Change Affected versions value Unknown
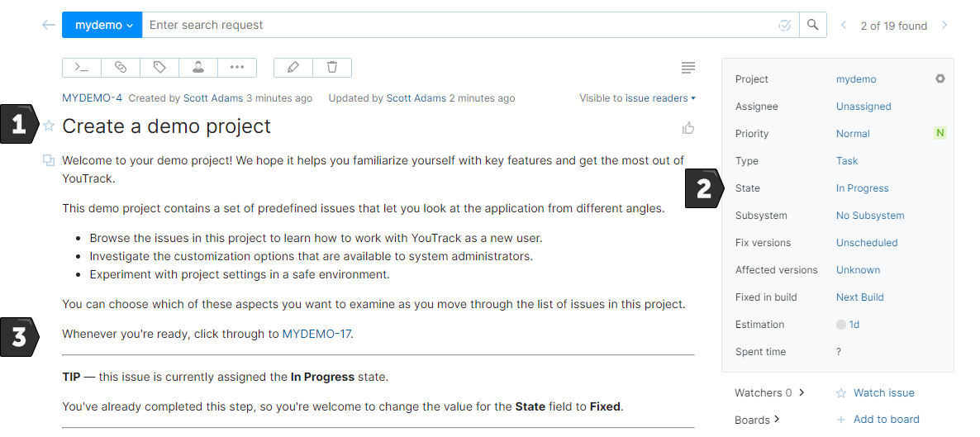Screen dimensions: 980x437 coord(859,270)
